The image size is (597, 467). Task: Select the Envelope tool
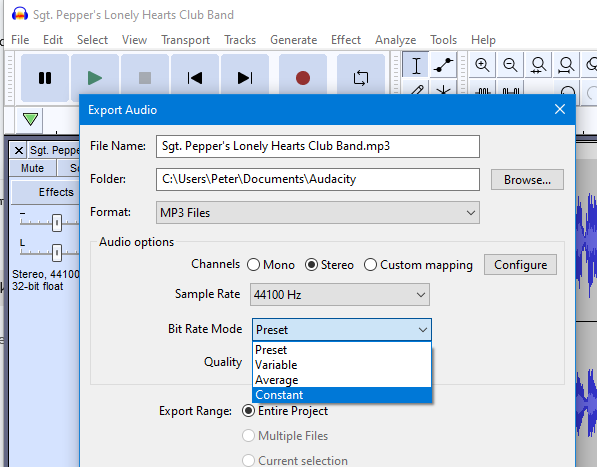click(444, 65)
